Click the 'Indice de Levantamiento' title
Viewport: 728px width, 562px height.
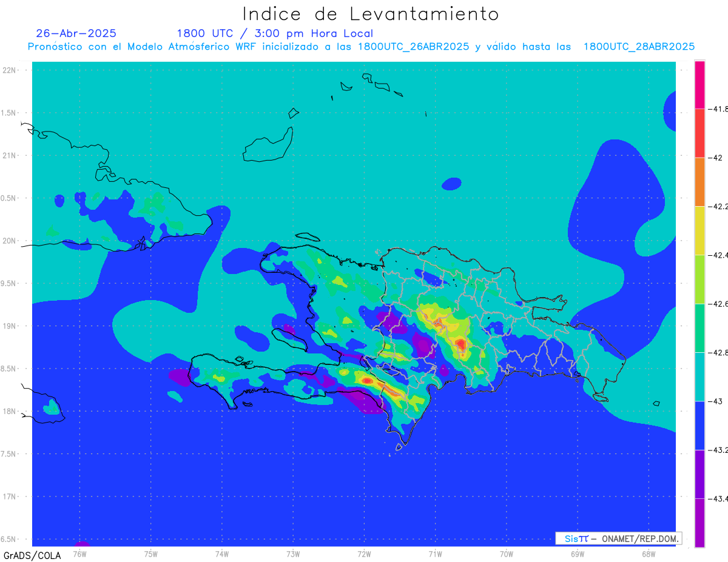coord(371,13)
